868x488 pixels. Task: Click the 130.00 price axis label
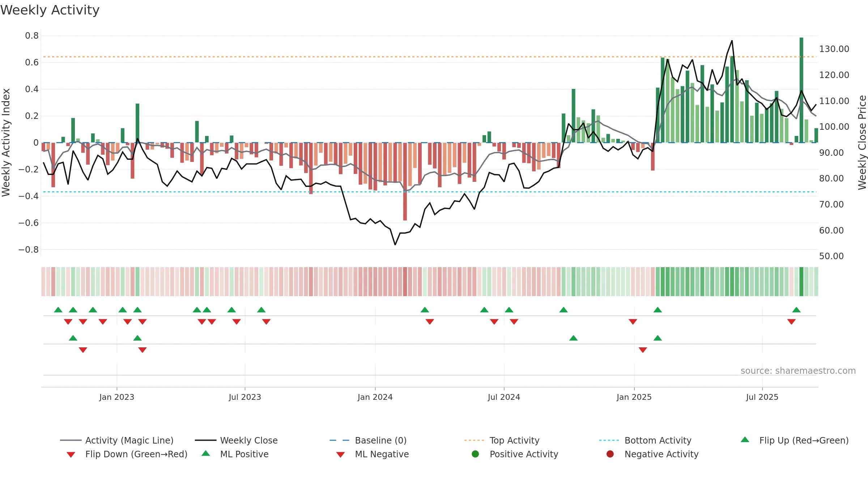click(x=834, y=49)
